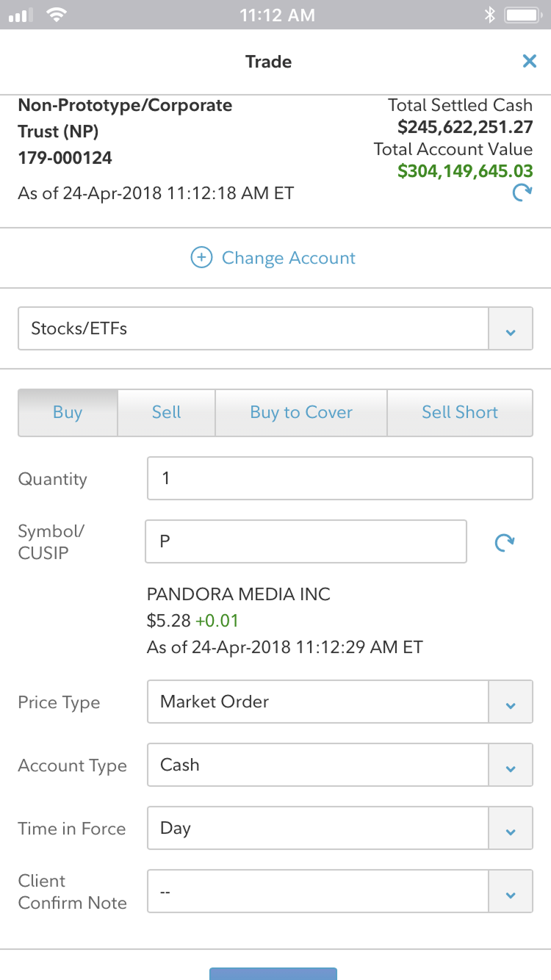The height and width of the screenshot is (980, 551).
Task: Tap the Bluetooth status icon
Action: (x=490, y=15)
